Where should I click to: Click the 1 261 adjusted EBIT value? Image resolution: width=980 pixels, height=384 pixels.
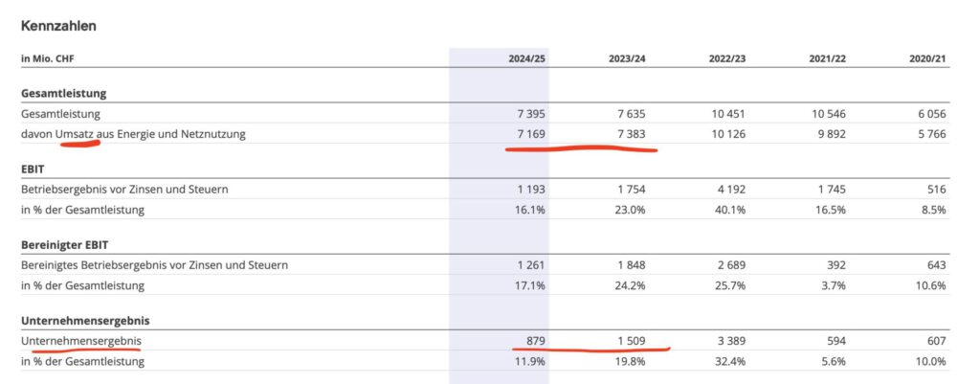529,264
